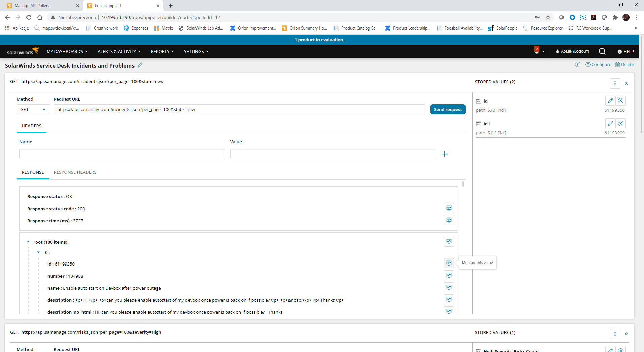Open more options for incidents request

[615, 83]
